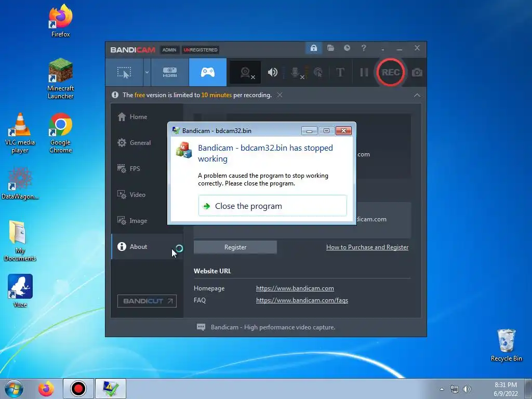This screenshot has width=532, height=399.
Task: Click the Minecraft Launcher desktop icon
Action: pos(60,78)
